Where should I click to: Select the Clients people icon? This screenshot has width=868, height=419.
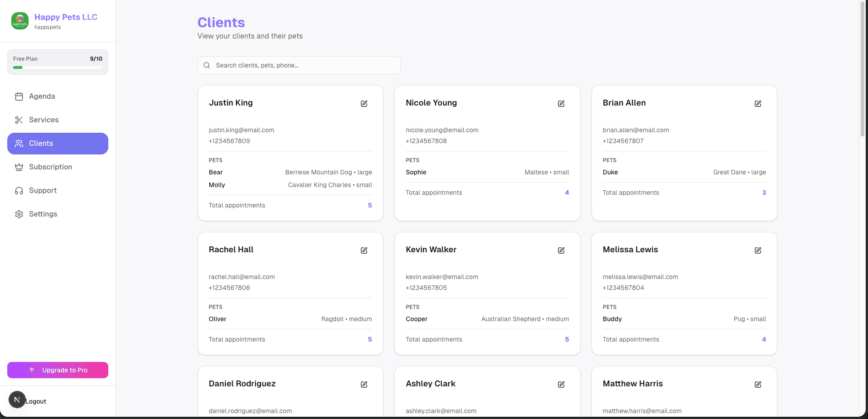pyautogui.click(x=19, y=143)
